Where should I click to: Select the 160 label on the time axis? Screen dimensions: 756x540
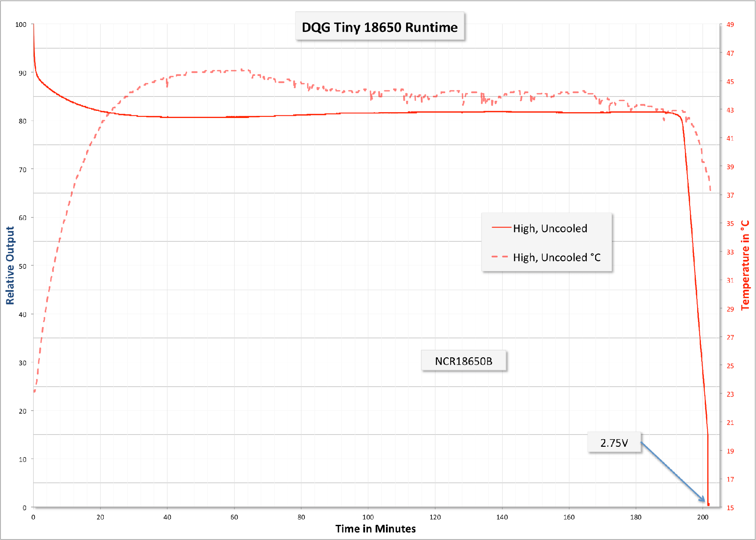coord(569,517)
